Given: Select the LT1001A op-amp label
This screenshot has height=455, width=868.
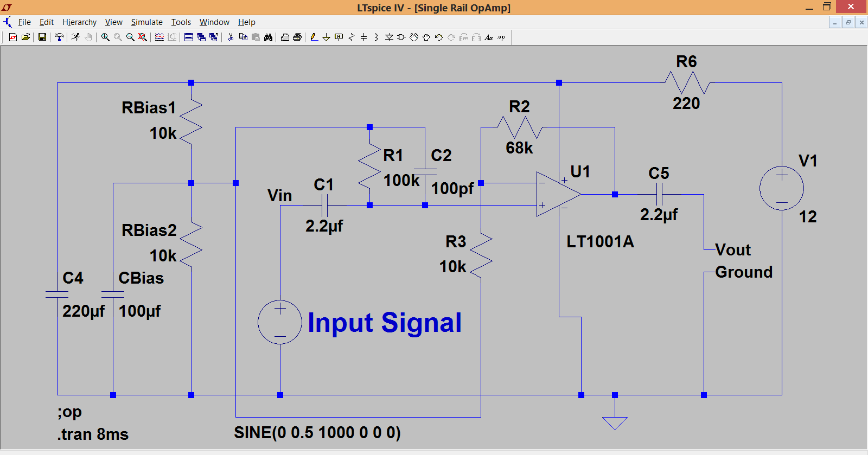Looking at the screenshot, I should [600, 241].
